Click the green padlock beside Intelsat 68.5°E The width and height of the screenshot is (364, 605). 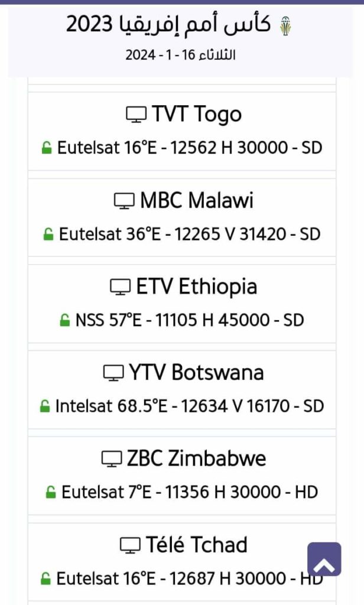tap(44, 406)
